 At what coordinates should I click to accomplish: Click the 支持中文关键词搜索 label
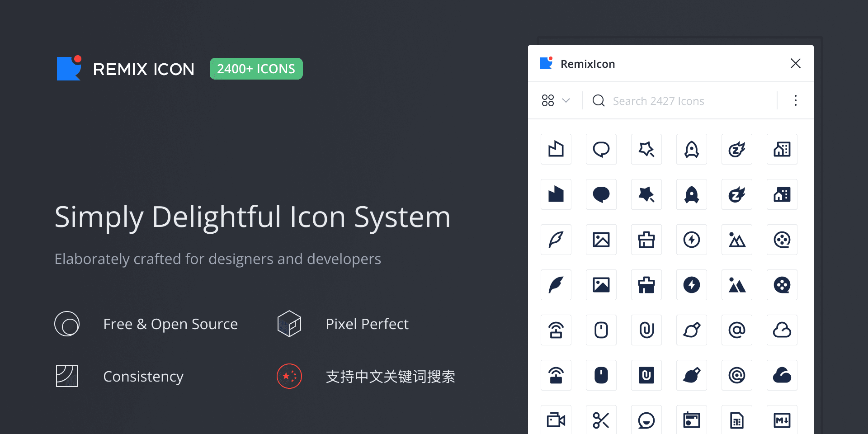(x=391, y=377)
